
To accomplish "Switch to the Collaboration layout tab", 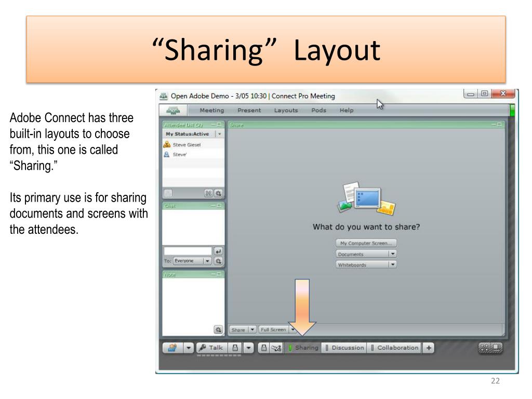I will (395, 348).
